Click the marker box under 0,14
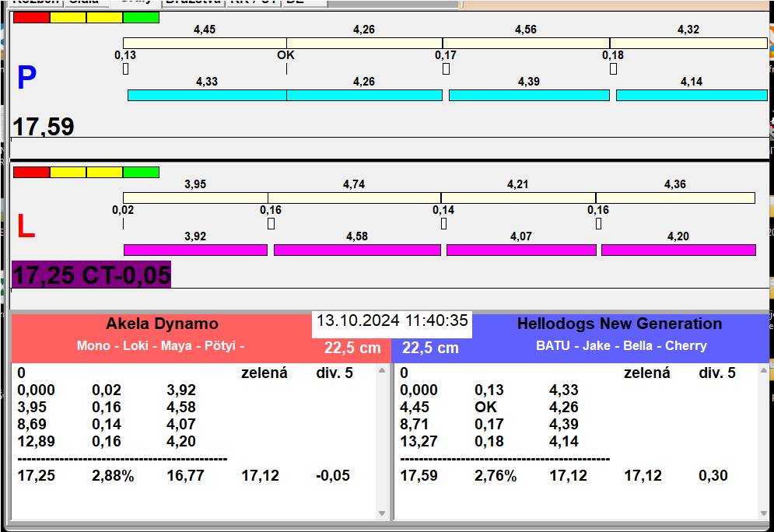The image size is (774, 532). (x=443, y=224)
